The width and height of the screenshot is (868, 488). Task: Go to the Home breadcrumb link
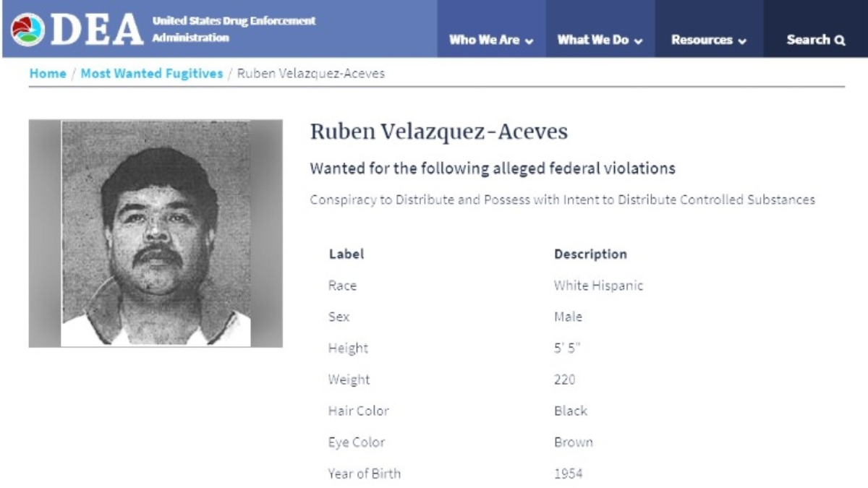(x=48, y=74)
